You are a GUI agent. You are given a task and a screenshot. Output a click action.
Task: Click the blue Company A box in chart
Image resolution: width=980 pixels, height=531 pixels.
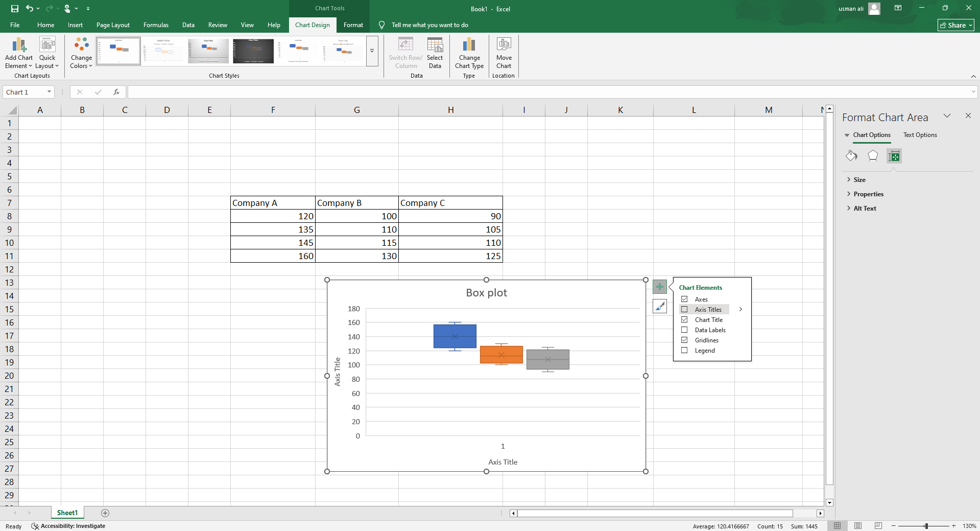click(455, 336)
